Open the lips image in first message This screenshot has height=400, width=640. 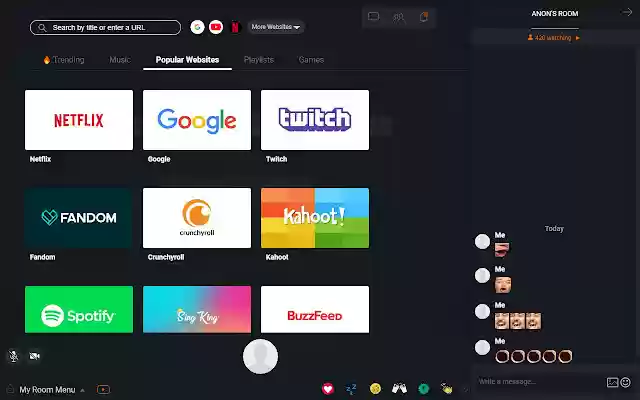coord(502,249)
